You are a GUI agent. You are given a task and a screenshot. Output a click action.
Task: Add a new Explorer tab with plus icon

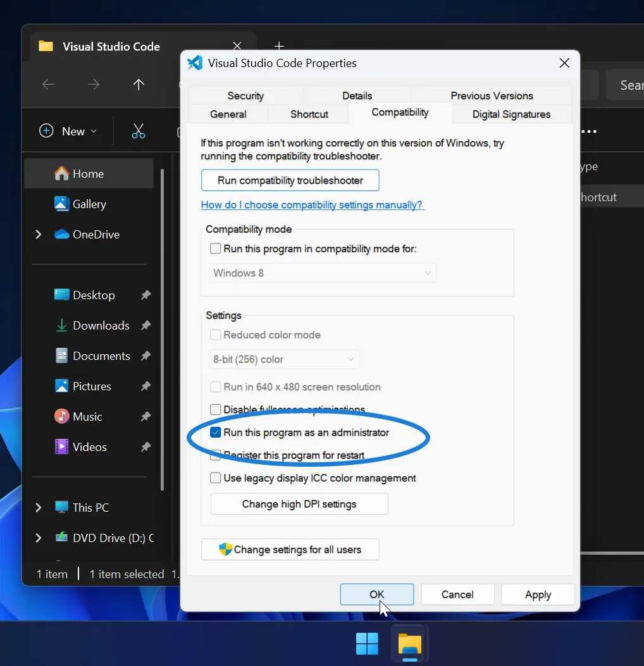pos(279,46)
